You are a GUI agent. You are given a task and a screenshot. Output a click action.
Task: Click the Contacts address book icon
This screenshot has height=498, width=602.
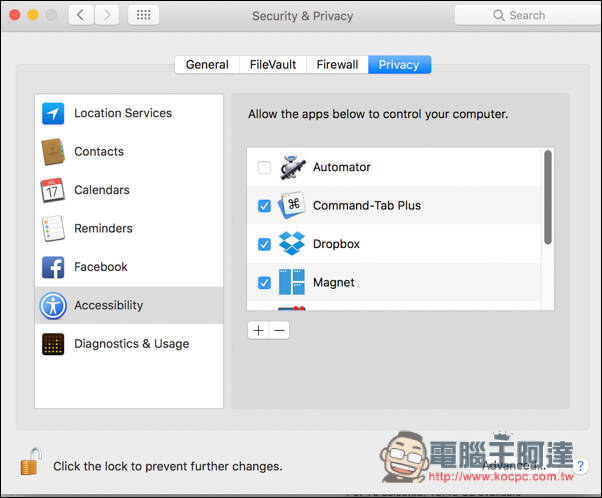pyautogui.click(x=53, y=152)
